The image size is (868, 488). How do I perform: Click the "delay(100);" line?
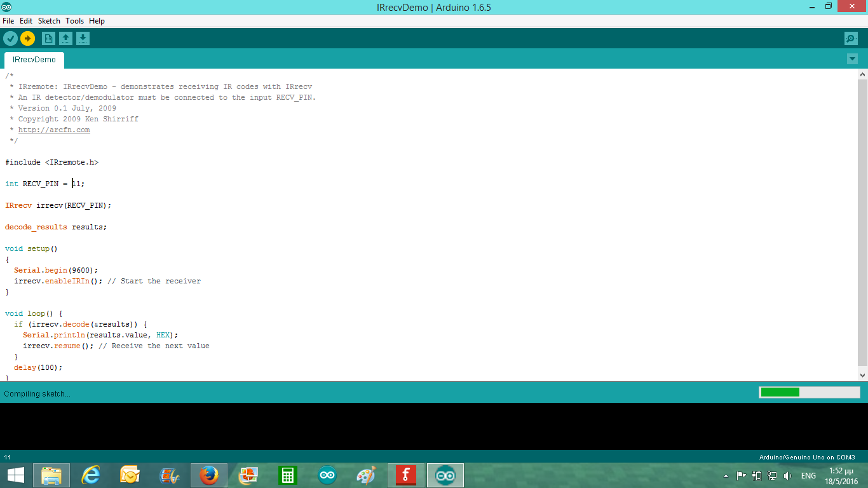tap(38, 368)
